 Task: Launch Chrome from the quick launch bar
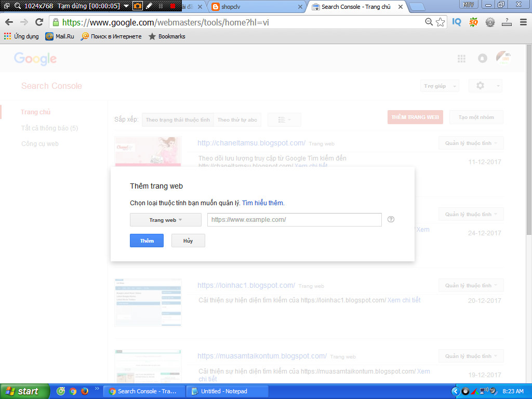click(73, 391)
